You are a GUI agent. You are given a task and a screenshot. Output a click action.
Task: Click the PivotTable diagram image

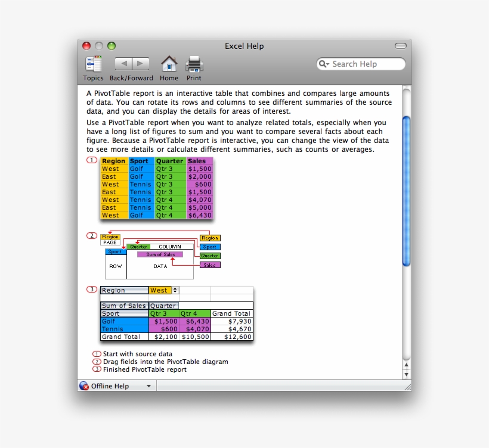click(x=160, y=255)
